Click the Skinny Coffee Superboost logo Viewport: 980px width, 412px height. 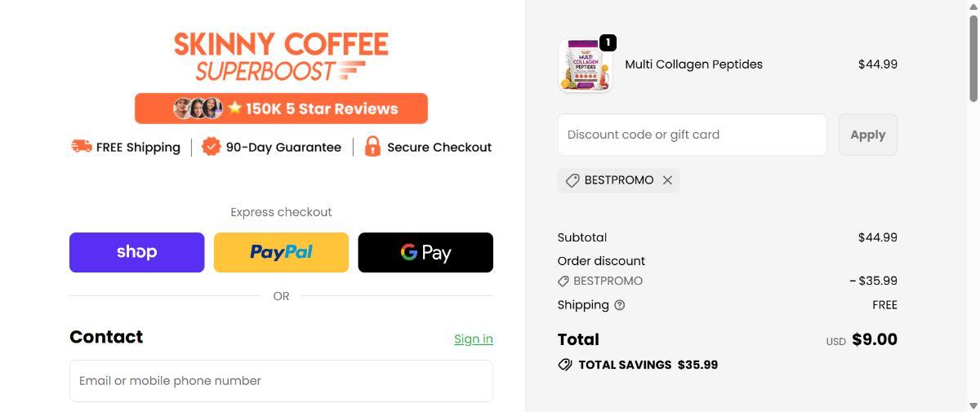[281, 55]
